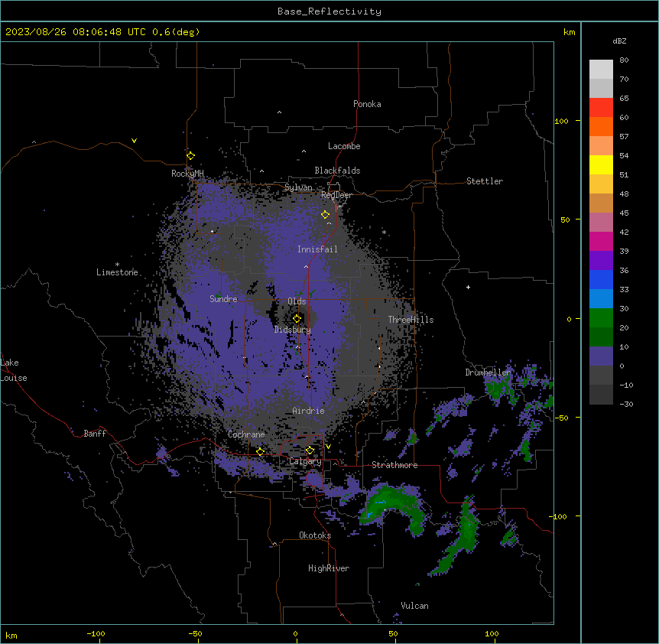Click the Drumheller label

[488, 372]
